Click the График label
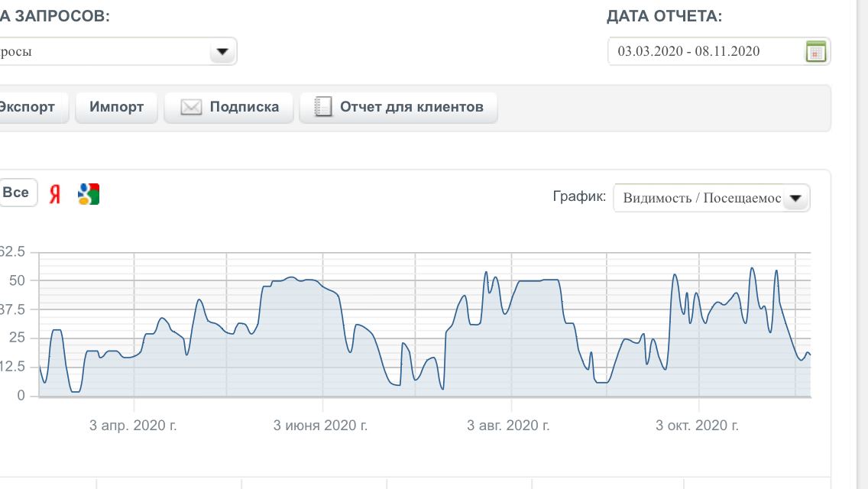Viewport: 868px width, 489px height. pos(579,196)
